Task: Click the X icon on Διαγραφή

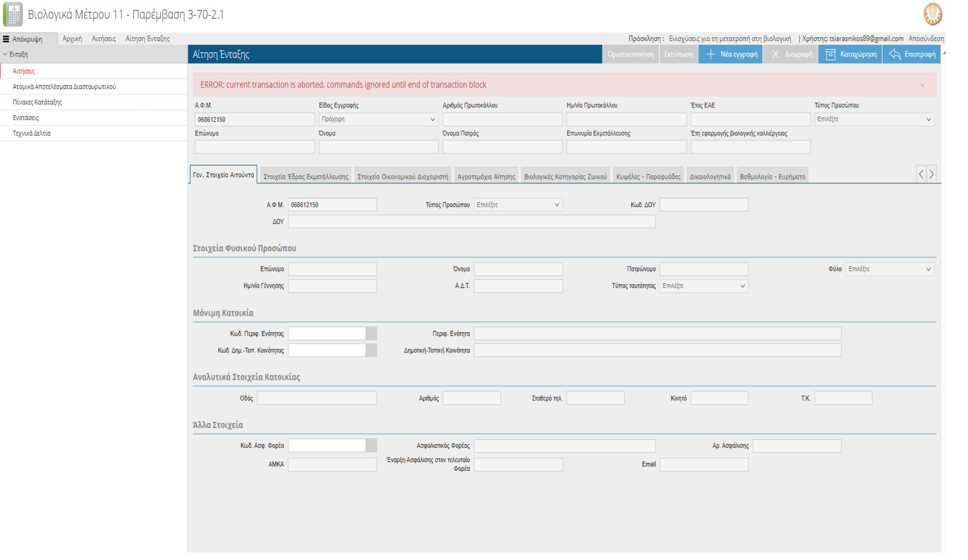Action: (x=775, y=54)
